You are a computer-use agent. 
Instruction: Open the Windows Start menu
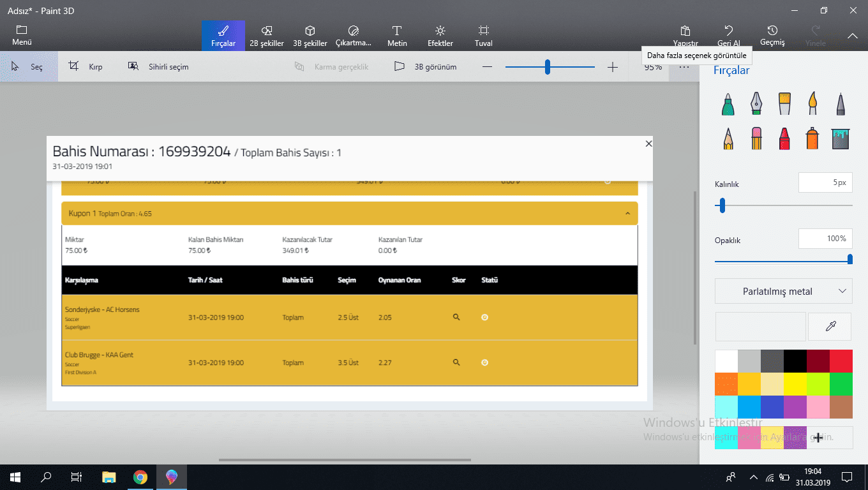point(15,477)
